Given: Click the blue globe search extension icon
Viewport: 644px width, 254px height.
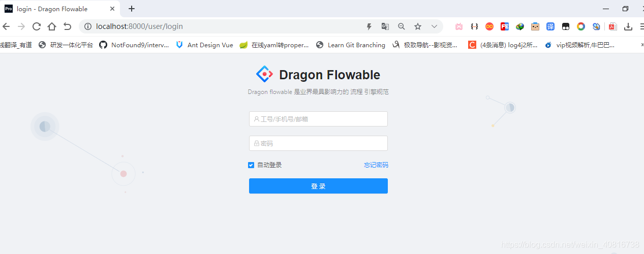Looking at the screenshot, I should 596,26.
